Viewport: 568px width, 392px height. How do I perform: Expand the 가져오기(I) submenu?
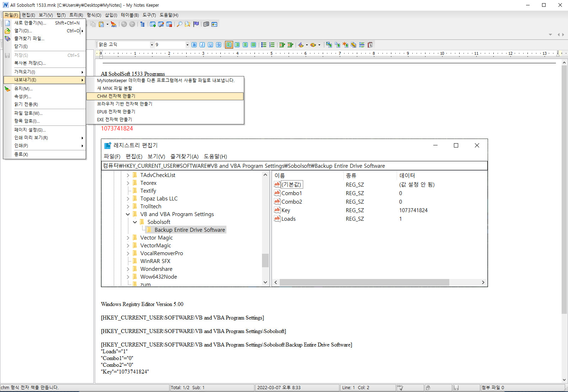44,72
